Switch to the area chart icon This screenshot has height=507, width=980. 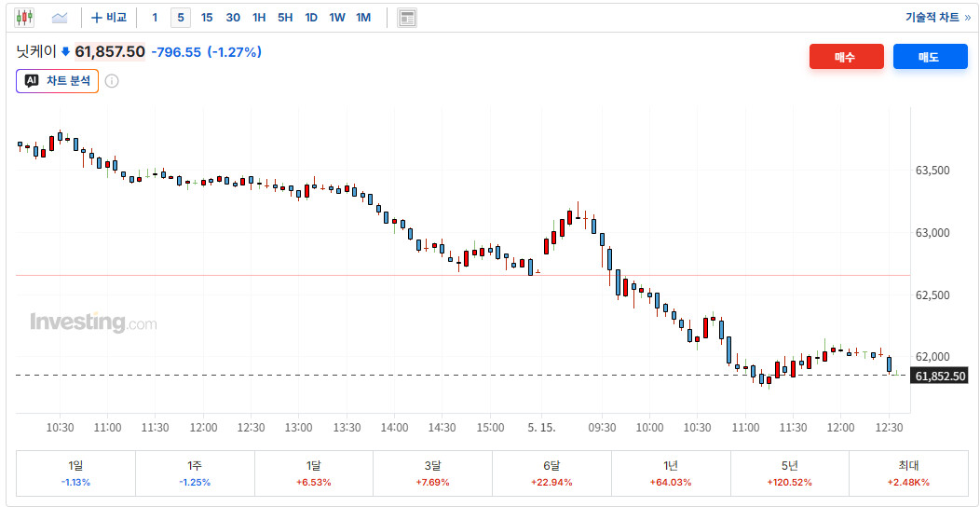coord(60,18)
